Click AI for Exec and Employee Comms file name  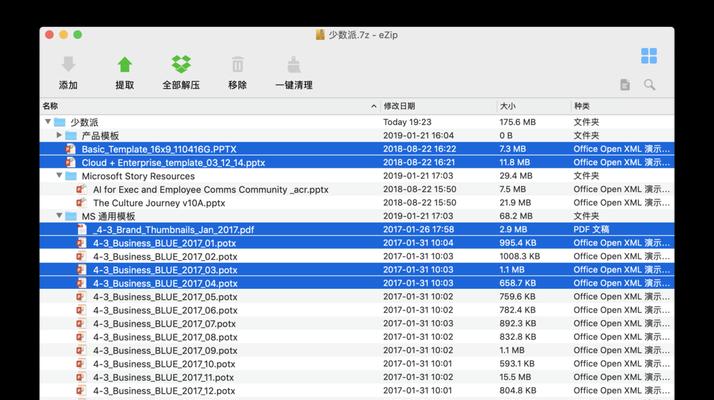point(210,190)
